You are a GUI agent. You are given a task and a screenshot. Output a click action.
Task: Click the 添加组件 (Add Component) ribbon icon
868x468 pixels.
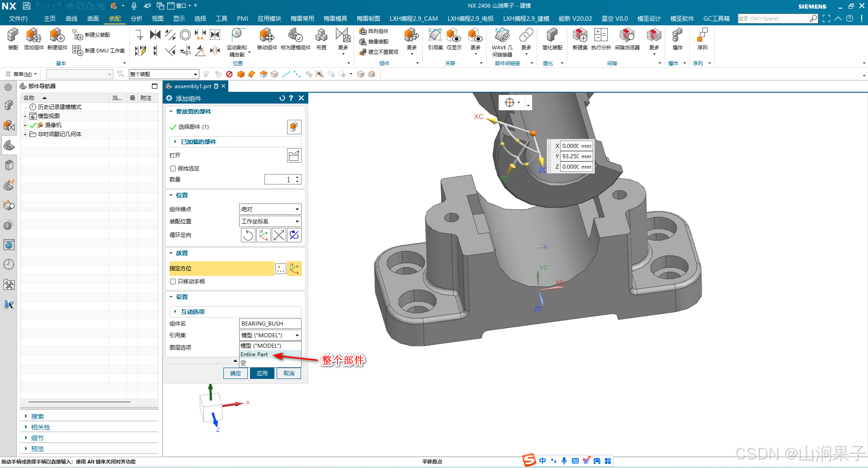tap(33, 39)
